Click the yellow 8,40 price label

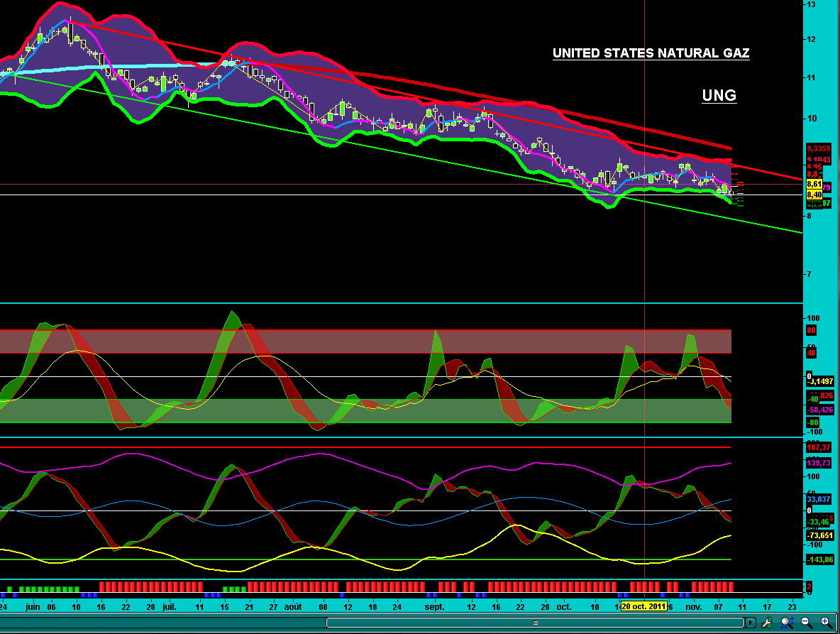pos(814,195)
